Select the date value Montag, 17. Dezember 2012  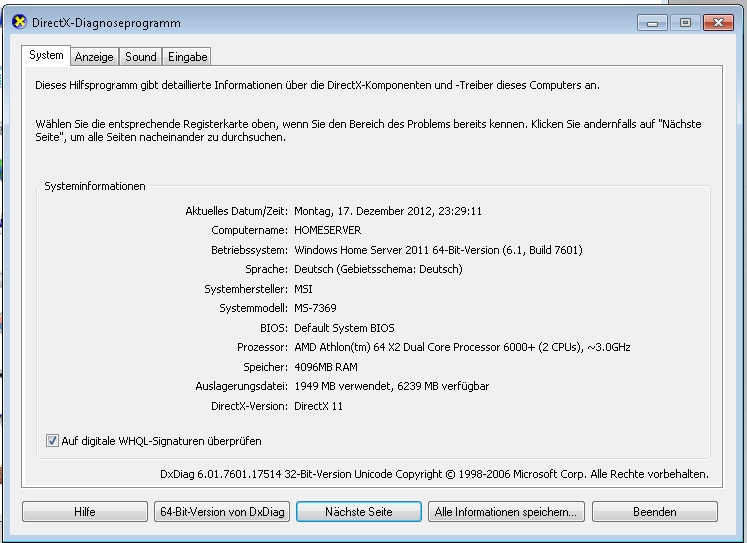pos(388,211)
